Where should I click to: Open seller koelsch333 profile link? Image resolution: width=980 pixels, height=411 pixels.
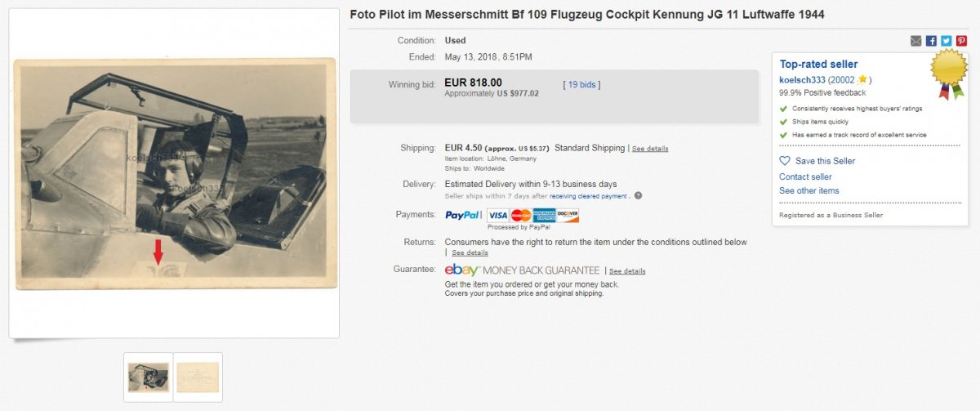click(802, 80)
